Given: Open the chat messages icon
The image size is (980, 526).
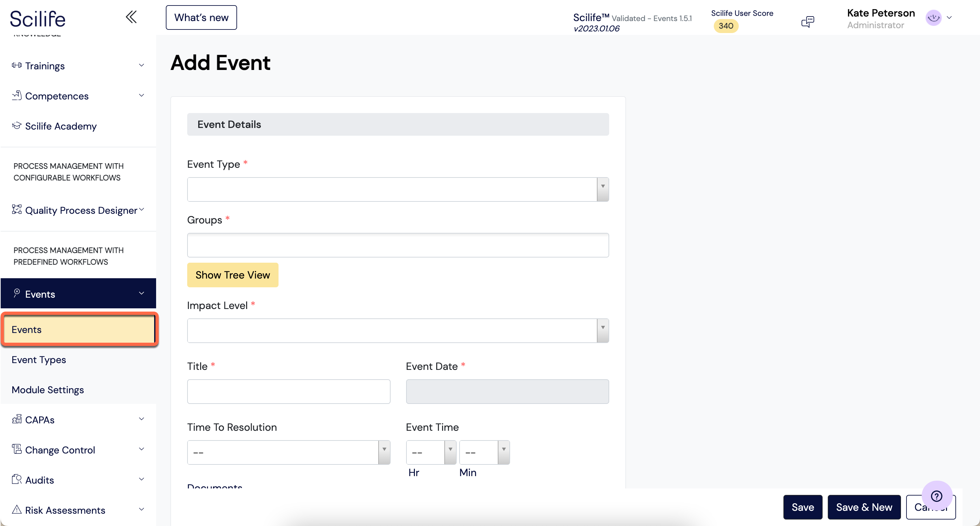Looking at the screenshot, I should (x=807, y=22).
